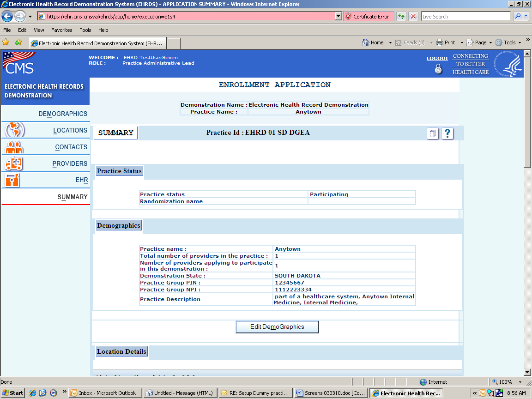Click the Windows Media Player quick launch icon
Screen dimensions: 532x399
tap(53, 393)
